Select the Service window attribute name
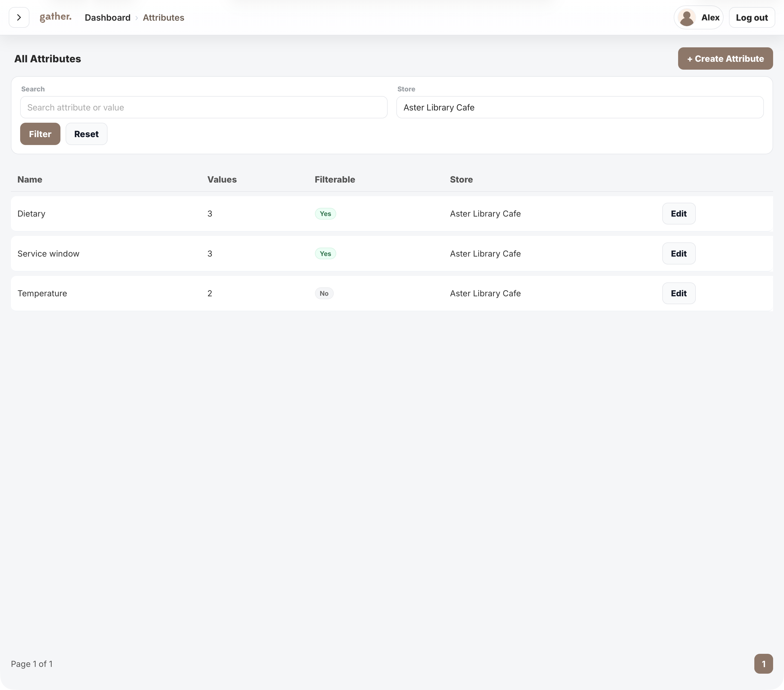Image resolution: width=784 pixels, height=690 pixels. click(x=48, y=254)
